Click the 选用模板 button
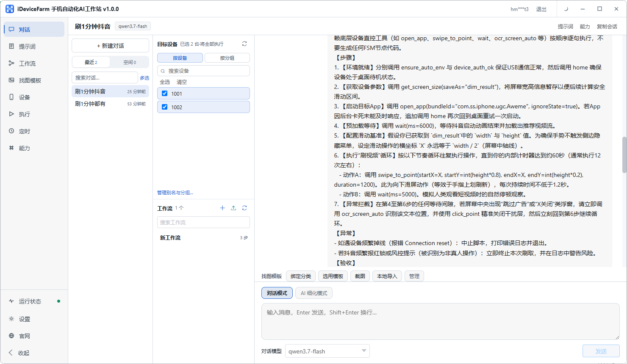The image size is (627, 364). coord(333,276)
